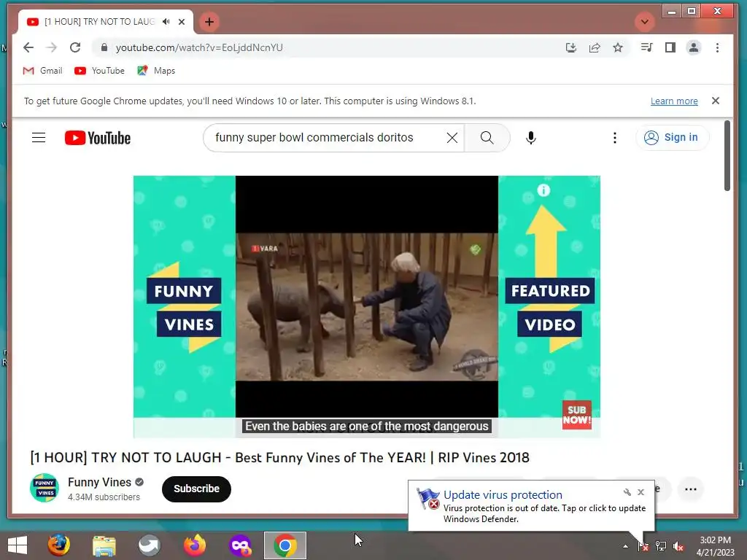Close the virus protection balloon

(x=640, y=492)
